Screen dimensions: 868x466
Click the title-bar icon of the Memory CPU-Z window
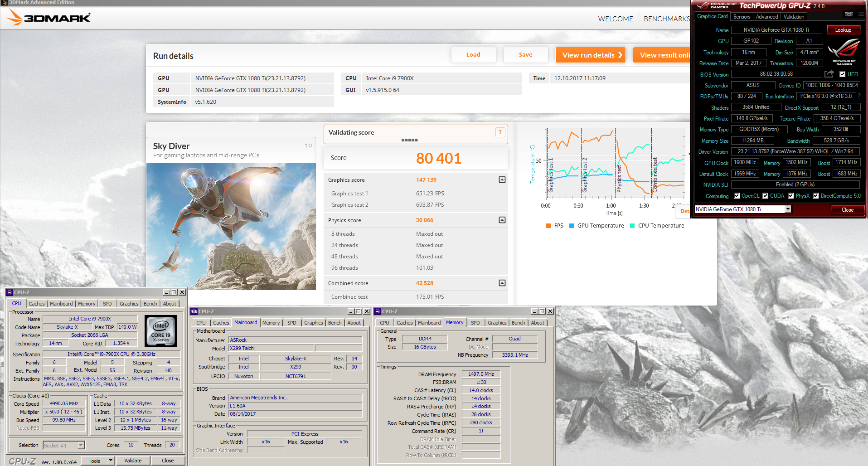point(378,311)
